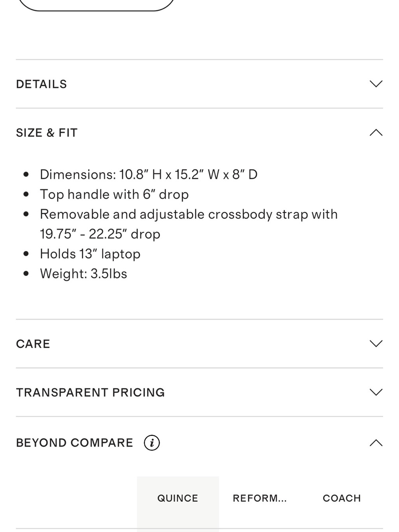Screen dimensions: 399x532
Task: Open the TRANSPARENT PRICING heading
Action: pyautogui.click(x=90, y=393)
